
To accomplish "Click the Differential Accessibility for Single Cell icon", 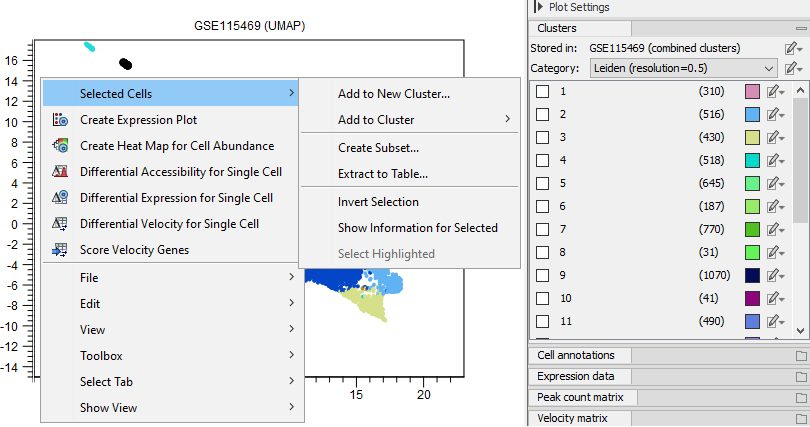I will (59, 172).
